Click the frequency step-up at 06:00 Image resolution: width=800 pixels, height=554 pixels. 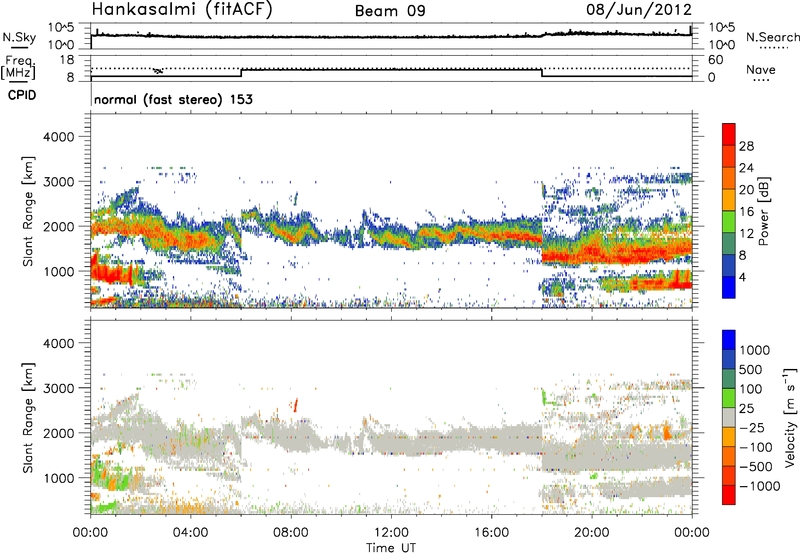[x=241, y=72]
